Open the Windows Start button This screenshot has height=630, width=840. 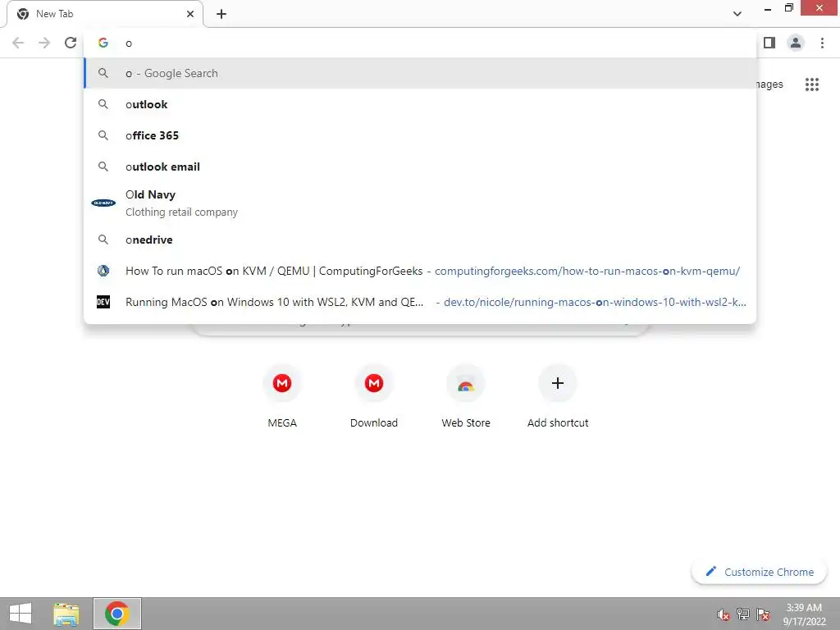(21, 614)
